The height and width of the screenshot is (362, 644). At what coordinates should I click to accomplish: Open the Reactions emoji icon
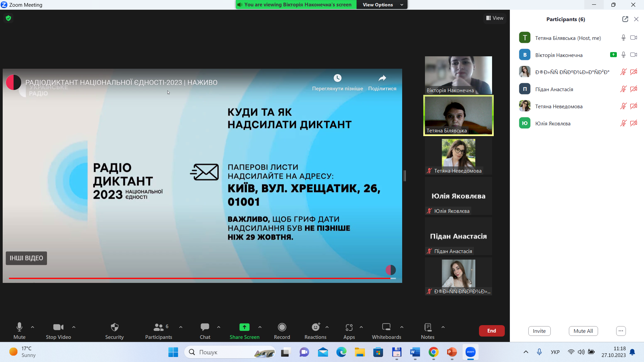click(x=315, y=327)
